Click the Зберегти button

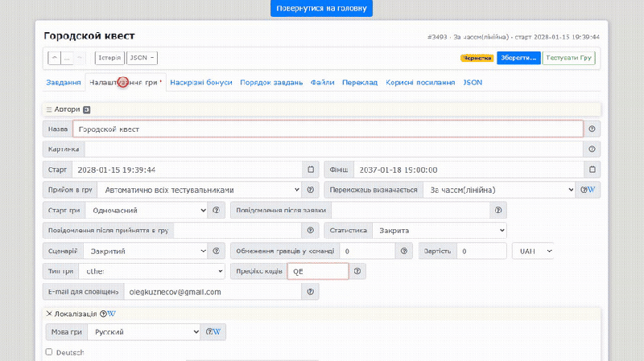click(518, 58)
